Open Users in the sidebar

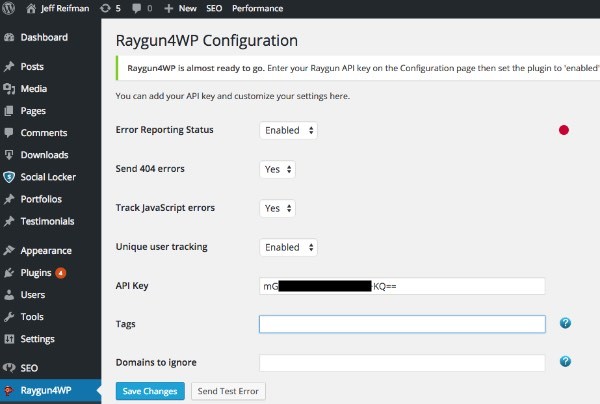pos(33,295)
